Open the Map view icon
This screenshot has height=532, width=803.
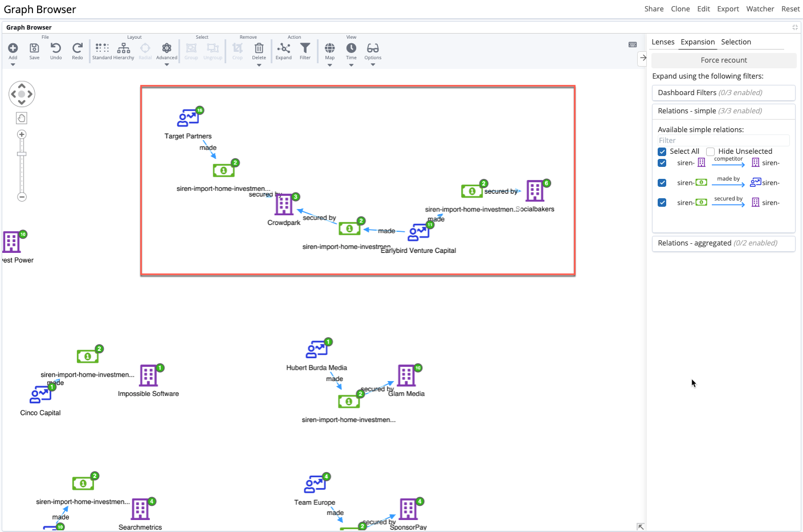[x=329, y=51]
